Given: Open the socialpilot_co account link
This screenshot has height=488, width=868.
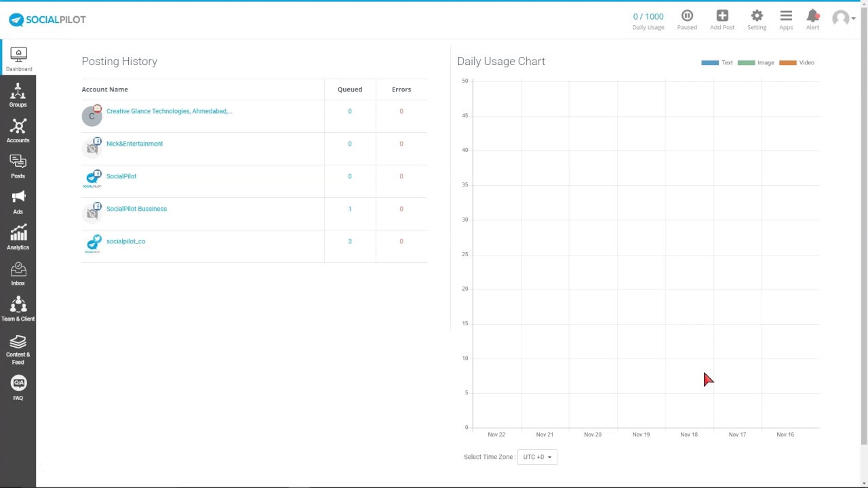Looking at the screenshot, I should click(x=125, y=241).
